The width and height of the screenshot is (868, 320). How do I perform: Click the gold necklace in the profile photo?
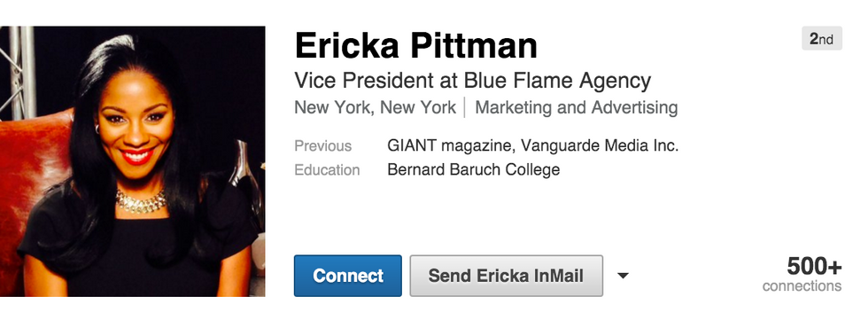[x=141, y=201]
